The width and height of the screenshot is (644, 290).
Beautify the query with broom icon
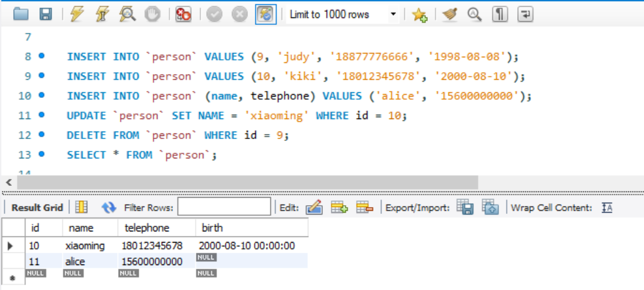450,14
